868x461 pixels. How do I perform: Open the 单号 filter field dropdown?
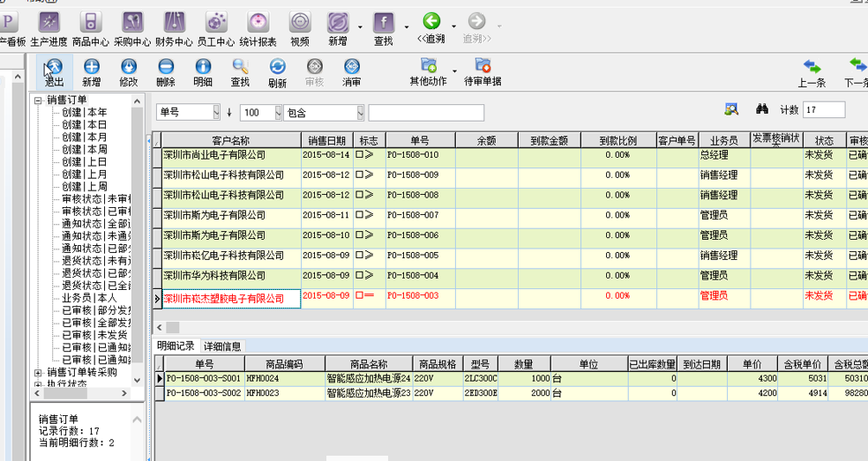click(216, 113)
